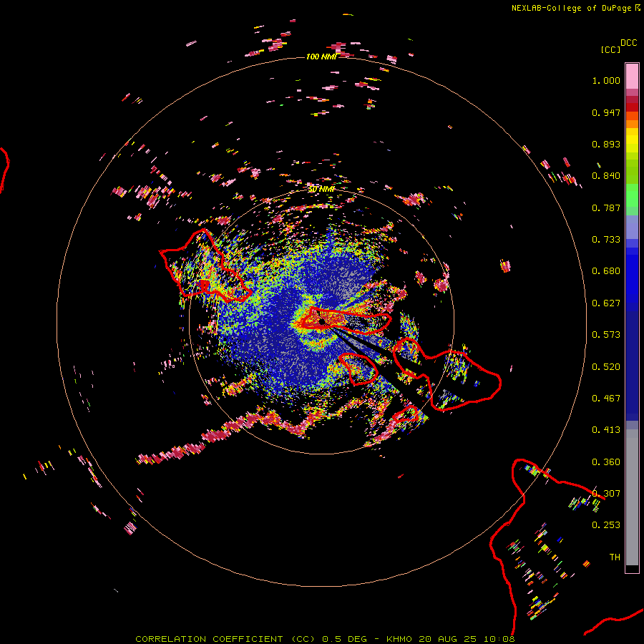Select the [CC] legend unit label
Viewport: 644px width, 644px height.
click(x=611, y=49)
